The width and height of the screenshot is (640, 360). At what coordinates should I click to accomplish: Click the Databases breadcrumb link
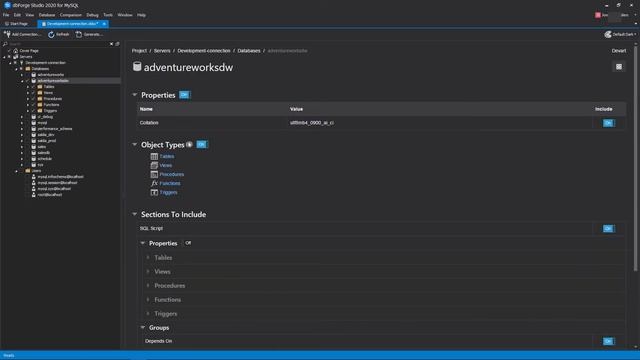(249, 51)
